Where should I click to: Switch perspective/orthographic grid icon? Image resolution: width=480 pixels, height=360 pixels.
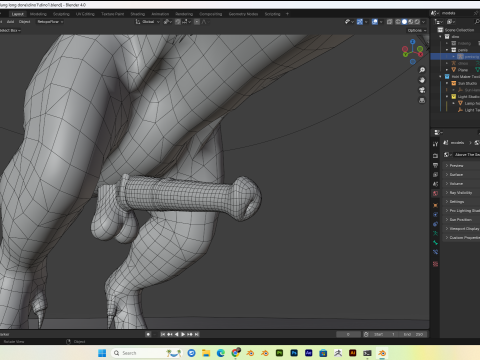click(422, 100)
